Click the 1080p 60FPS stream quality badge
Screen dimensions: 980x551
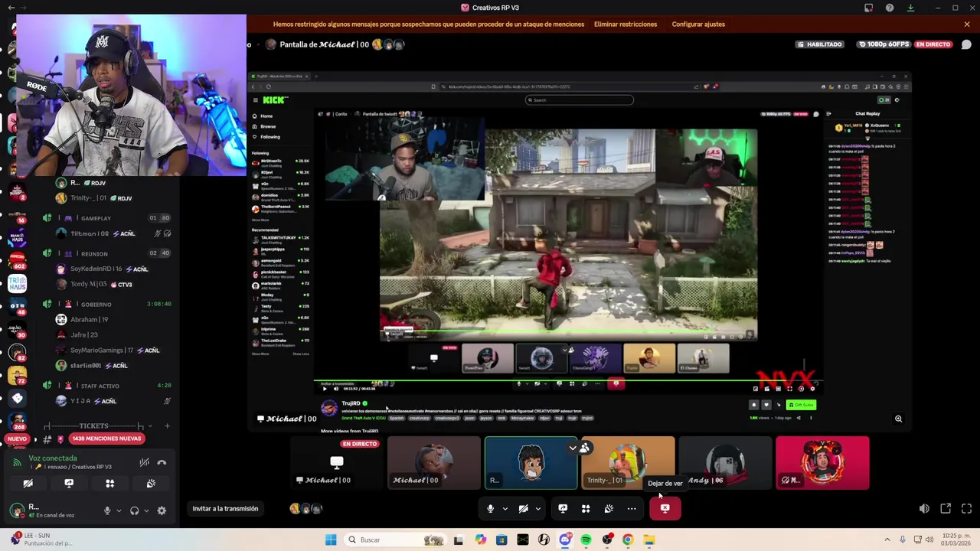[884, 44]
